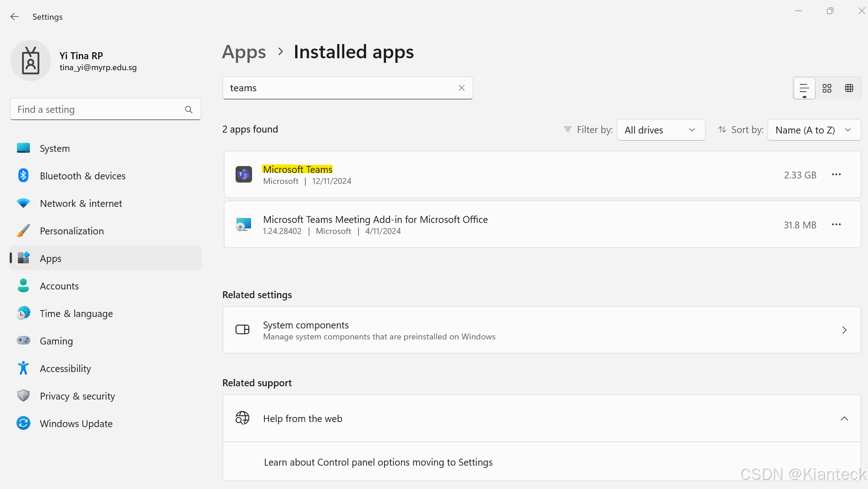
Task: Open Network & internet settings
Action: tap(105, 203)
